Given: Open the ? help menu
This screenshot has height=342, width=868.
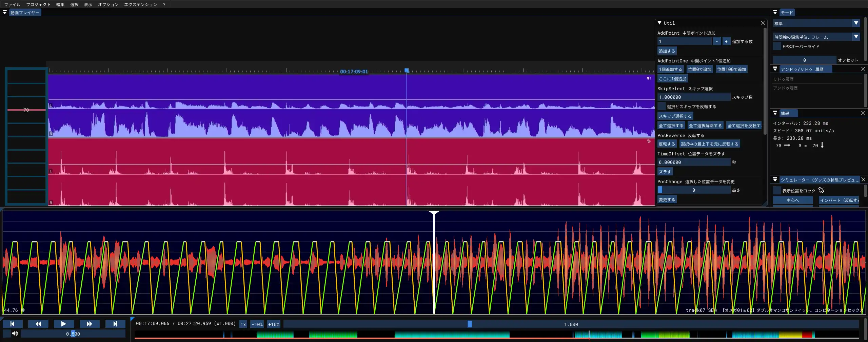Looking at the screenshot, I should pyautogui.click(x=164, y=4).
